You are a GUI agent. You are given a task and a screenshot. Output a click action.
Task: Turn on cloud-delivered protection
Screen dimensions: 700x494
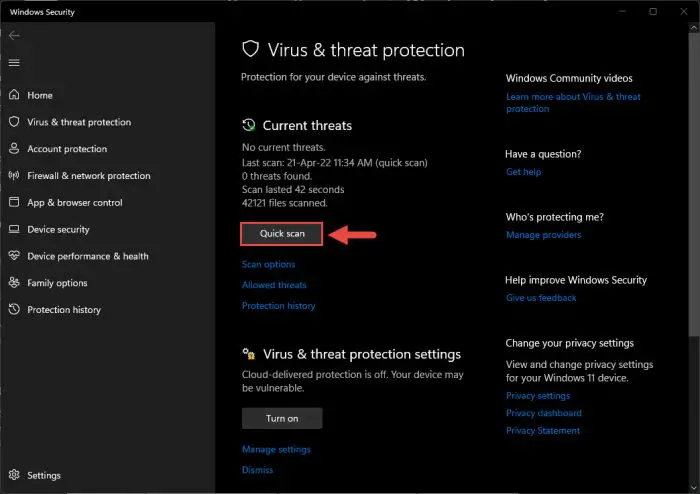coord(282,418)
